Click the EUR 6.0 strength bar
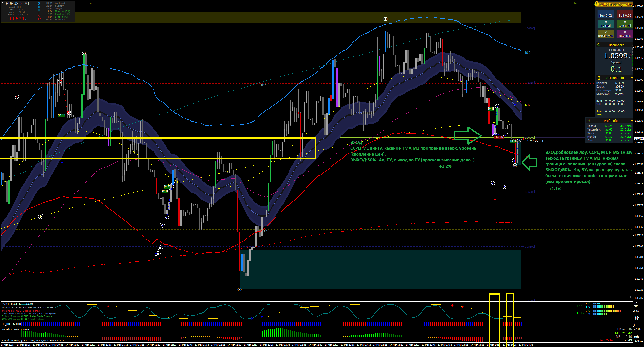This screenshot has width=644, height=347. point(603,307)
